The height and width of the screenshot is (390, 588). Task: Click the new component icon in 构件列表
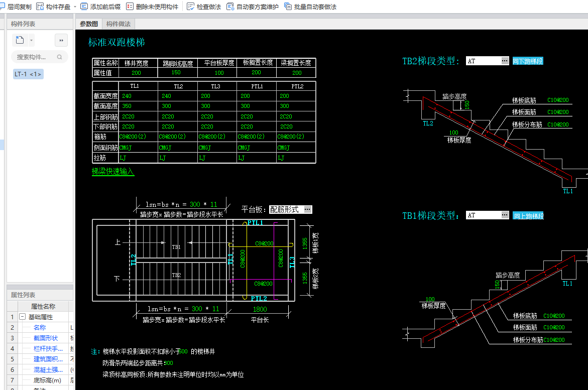point(20,40)
